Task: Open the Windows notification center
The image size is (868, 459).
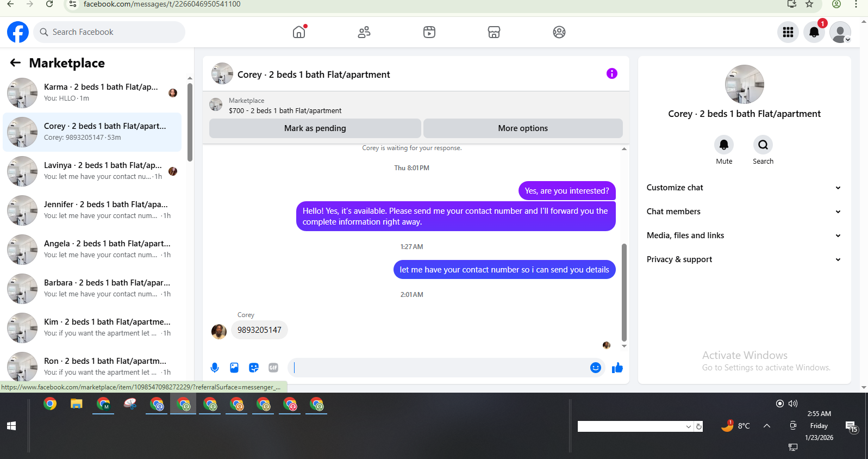Action: coord(852,427)
